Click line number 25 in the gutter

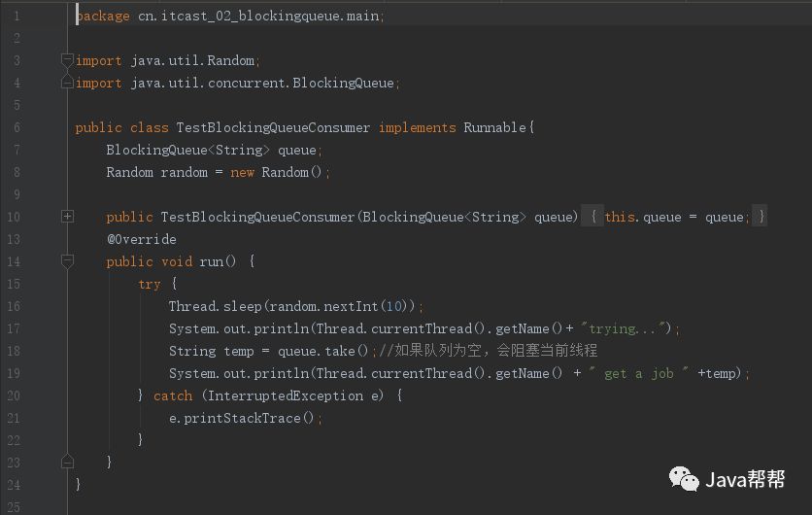point(14,506)
